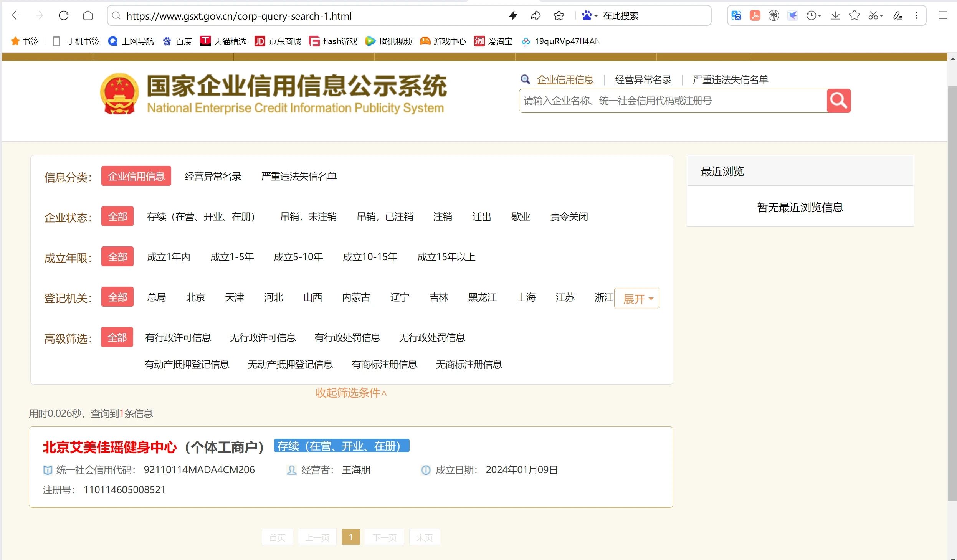Open the downloads arrow icon

(835, 16)
